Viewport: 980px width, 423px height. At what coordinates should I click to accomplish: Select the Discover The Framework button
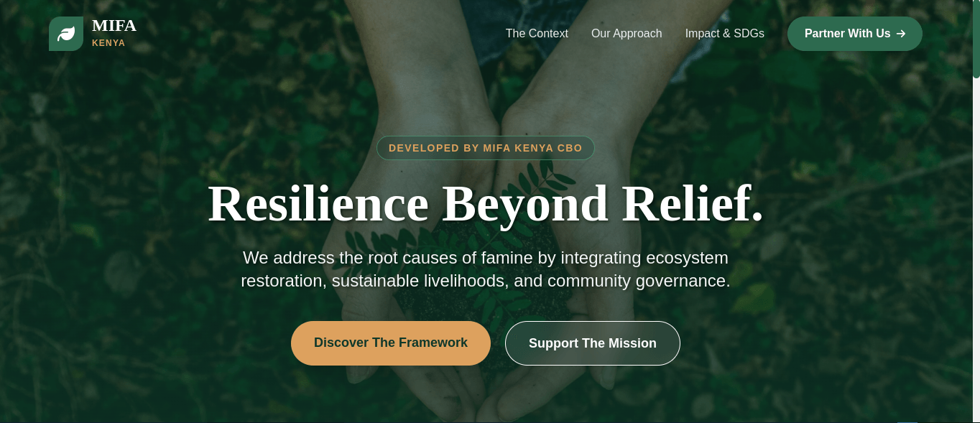(x=391, y=343)
